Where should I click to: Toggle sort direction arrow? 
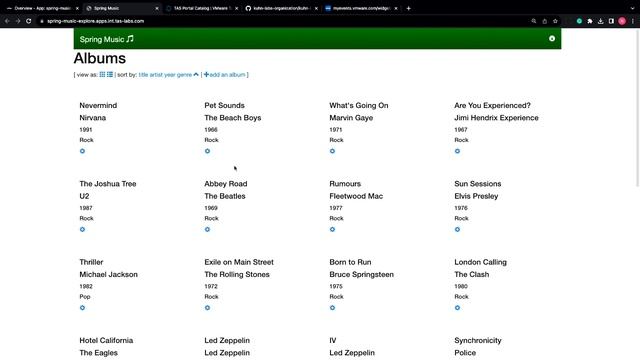196,74
